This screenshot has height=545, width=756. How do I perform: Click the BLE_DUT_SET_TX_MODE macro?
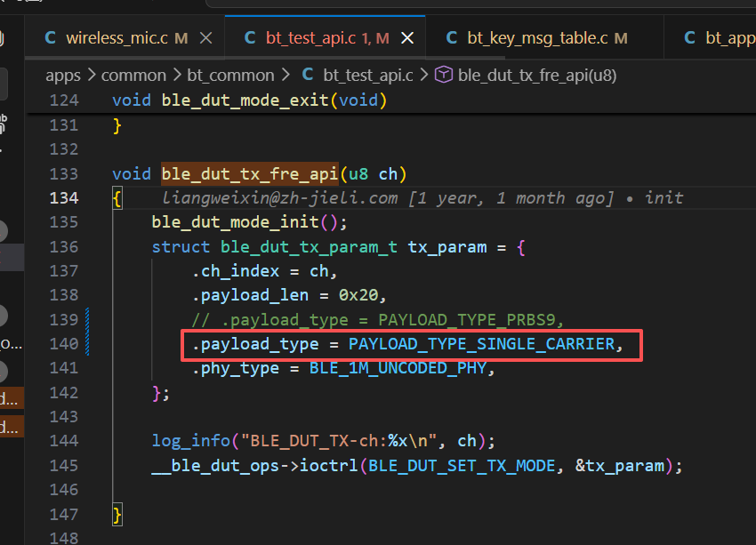(462, 466)
